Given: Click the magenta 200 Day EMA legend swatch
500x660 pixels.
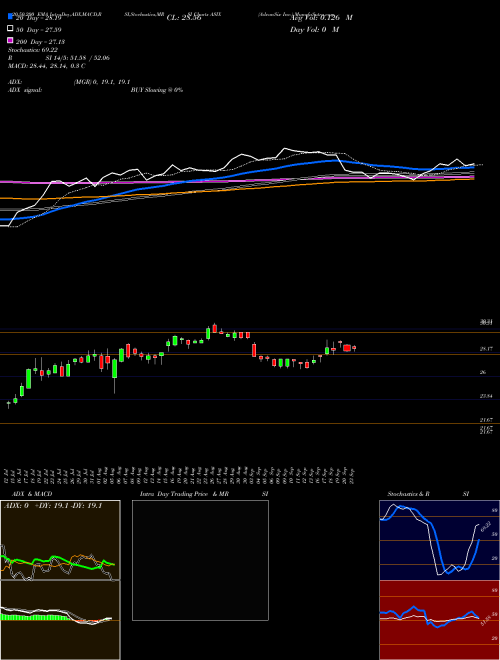Looking at the screenshot, I should pos(10,40).
